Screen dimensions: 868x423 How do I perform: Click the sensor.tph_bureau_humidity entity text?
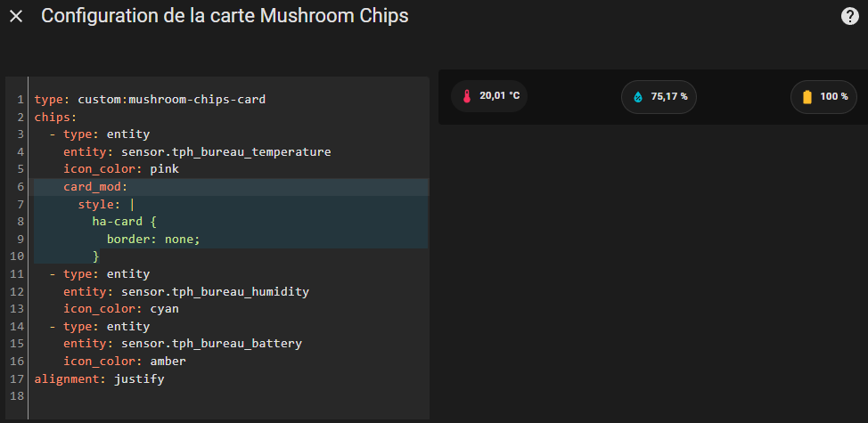tap(215, 291)
